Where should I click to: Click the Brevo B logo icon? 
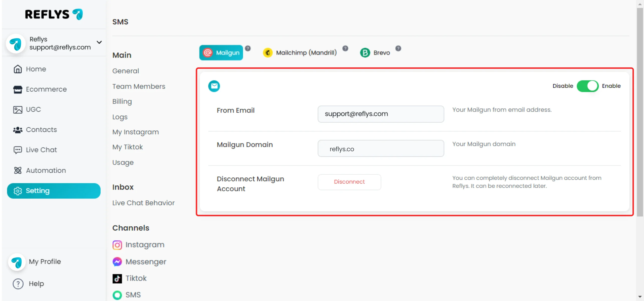[365, 53]
